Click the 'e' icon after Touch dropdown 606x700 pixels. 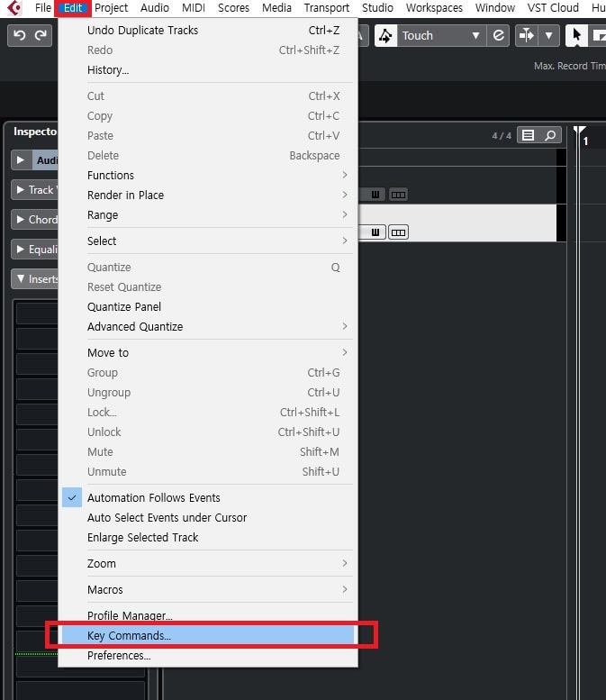click(x=498, y=35)
